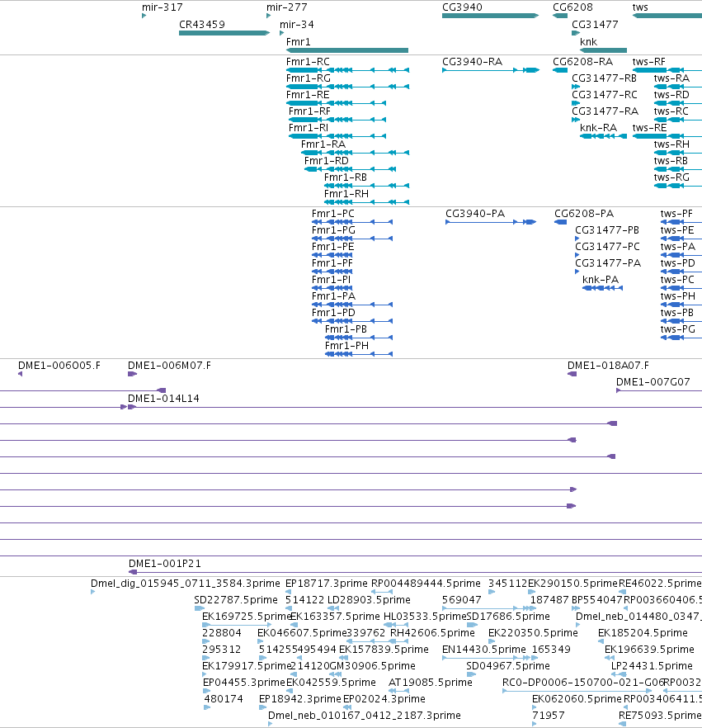Click the EK169725.5prime EST label
The image size is (702, 728).
point(247,616)
